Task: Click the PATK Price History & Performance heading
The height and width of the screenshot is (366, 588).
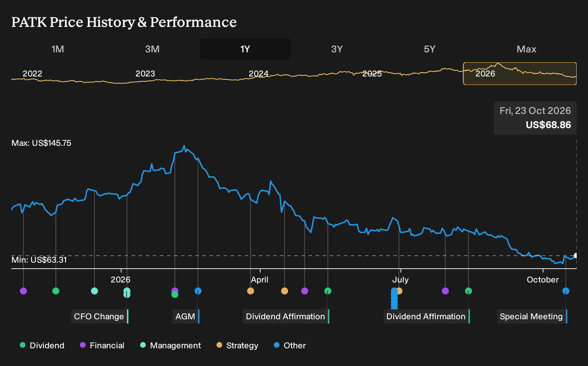Action: point(124,22)
